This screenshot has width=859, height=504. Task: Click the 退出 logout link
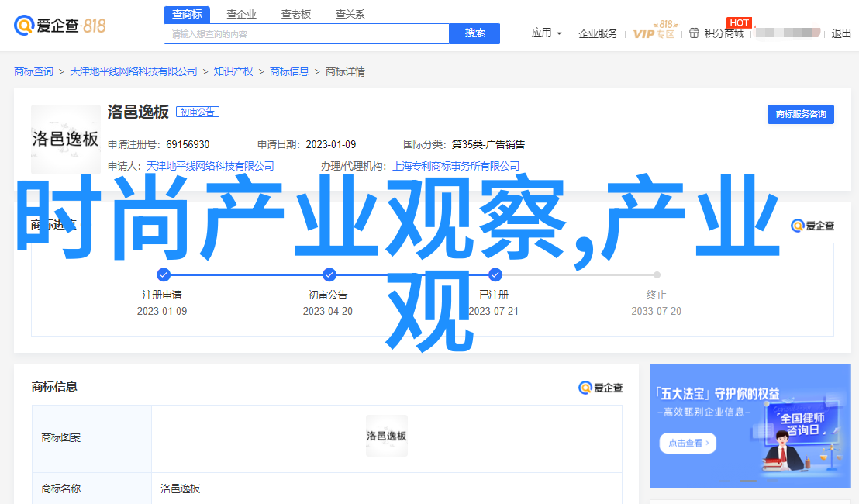pos(841,34)
